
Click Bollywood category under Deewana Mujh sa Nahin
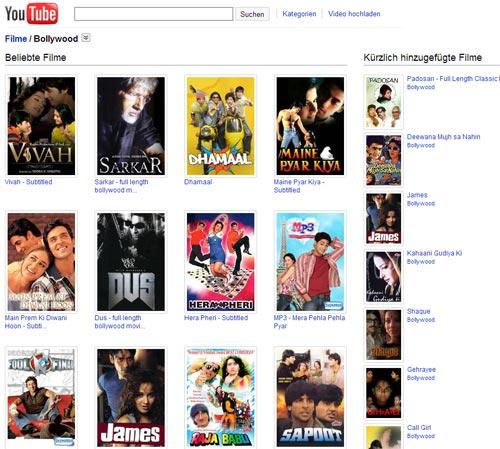point(421,145)
